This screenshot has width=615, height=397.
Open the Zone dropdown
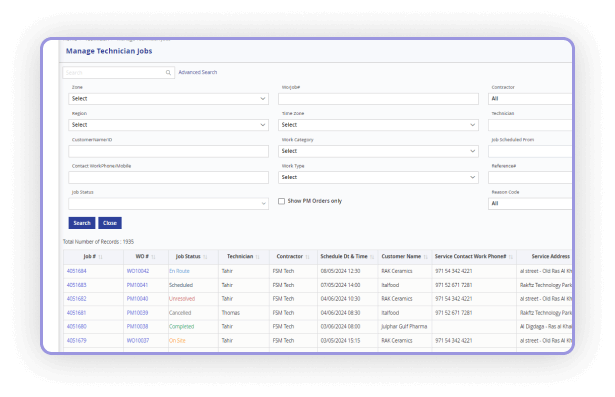[x=168, y=98]
